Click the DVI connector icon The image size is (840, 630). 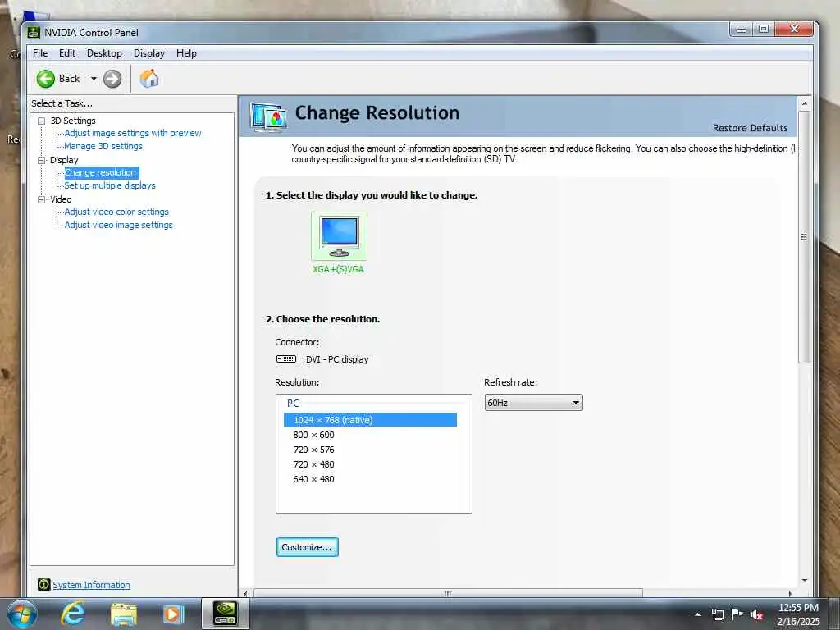[286, 359]
